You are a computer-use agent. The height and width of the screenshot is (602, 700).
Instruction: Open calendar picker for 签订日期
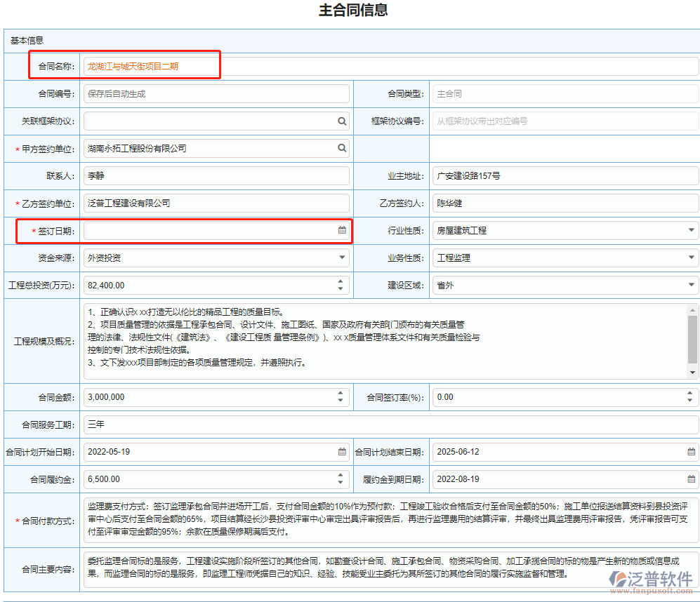342,230
